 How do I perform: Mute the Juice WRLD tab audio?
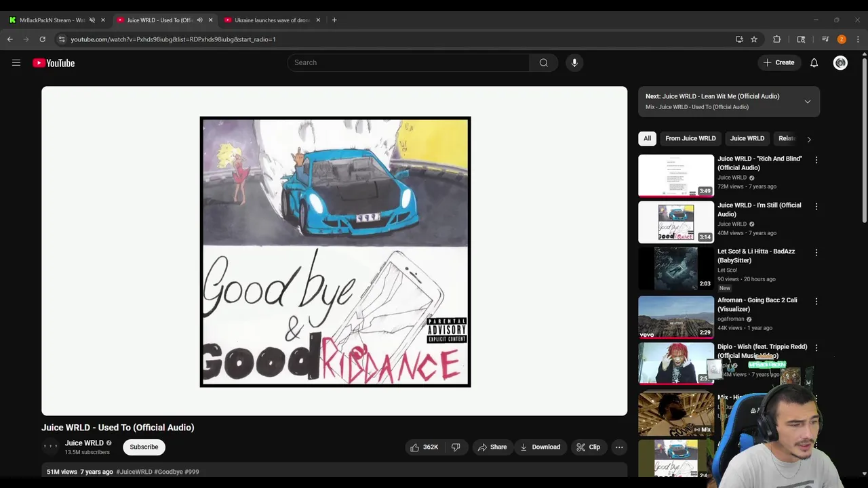[x=199, y=20]
